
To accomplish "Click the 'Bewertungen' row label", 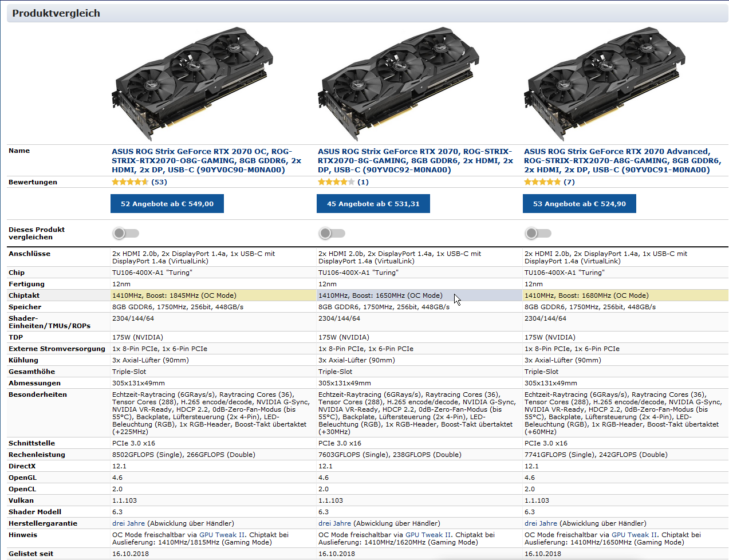I will (33, 182).
